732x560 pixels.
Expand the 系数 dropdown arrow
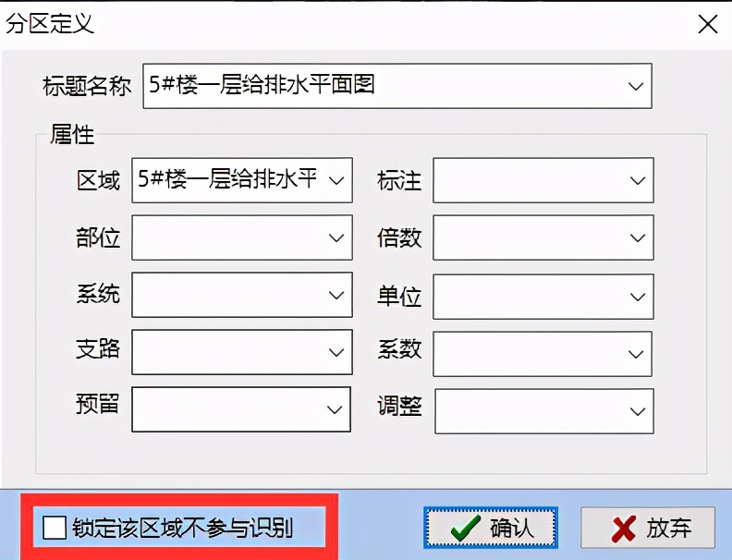click(635, 354)
